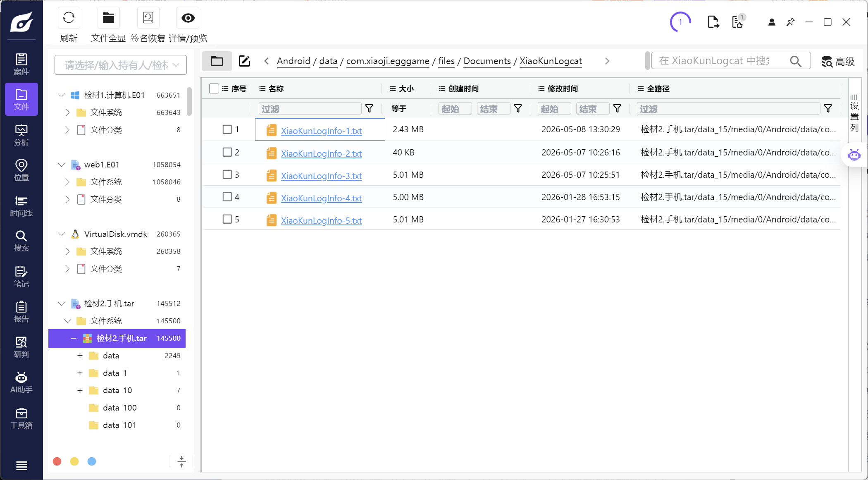Click the folder view icon beside path
Viewport: 868px width, 480px height.
(x=217, y=61)
